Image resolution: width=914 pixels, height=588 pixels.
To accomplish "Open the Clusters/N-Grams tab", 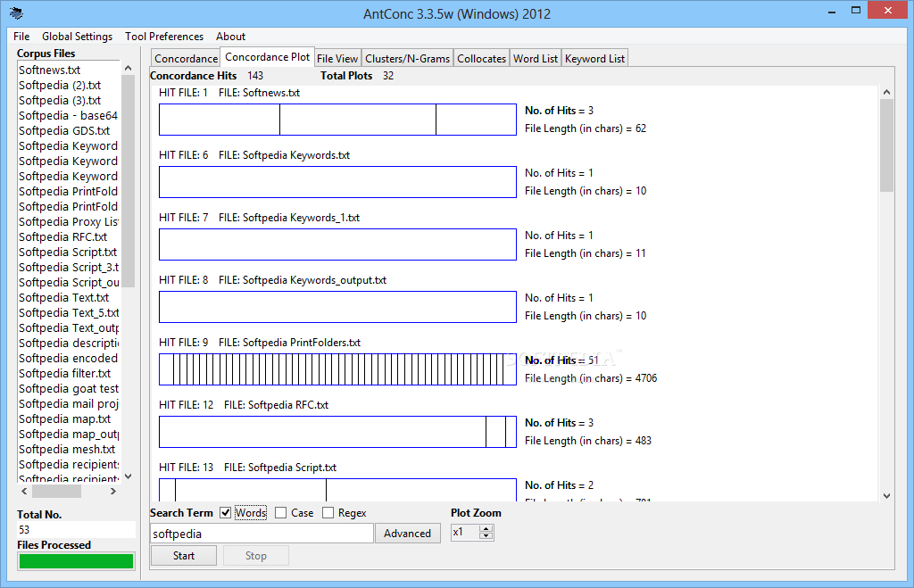I will (x=407, y=58).
